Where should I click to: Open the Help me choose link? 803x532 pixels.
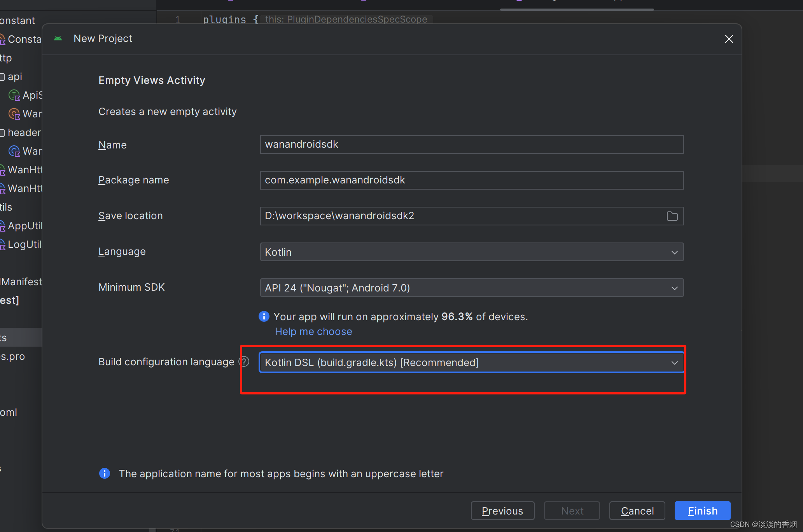[313, 331]
